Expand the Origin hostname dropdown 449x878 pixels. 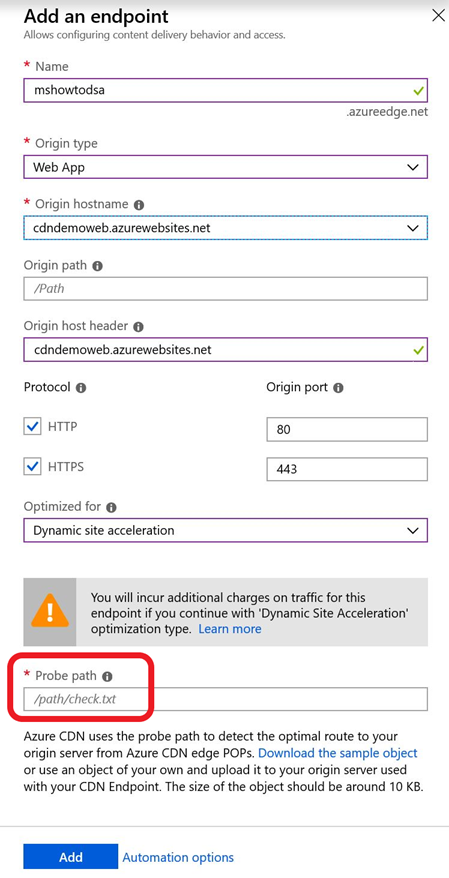click(x=226, y=228)
